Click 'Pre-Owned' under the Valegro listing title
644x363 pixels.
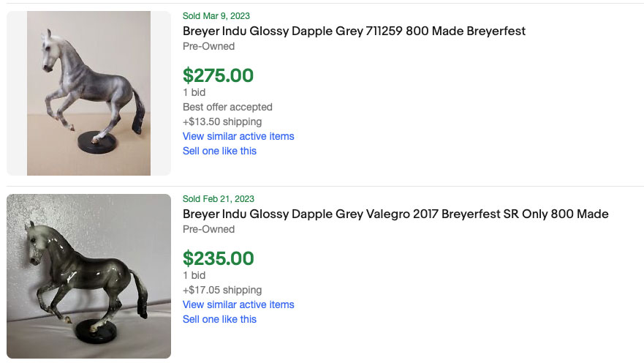pyautogui.click(x=208, y=229)
